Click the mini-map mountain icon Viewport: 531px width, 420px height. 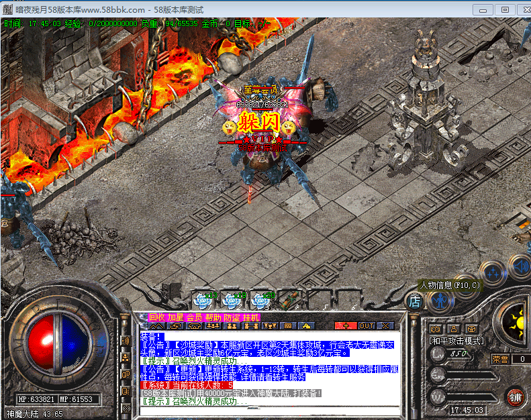[x=156, y=326]
